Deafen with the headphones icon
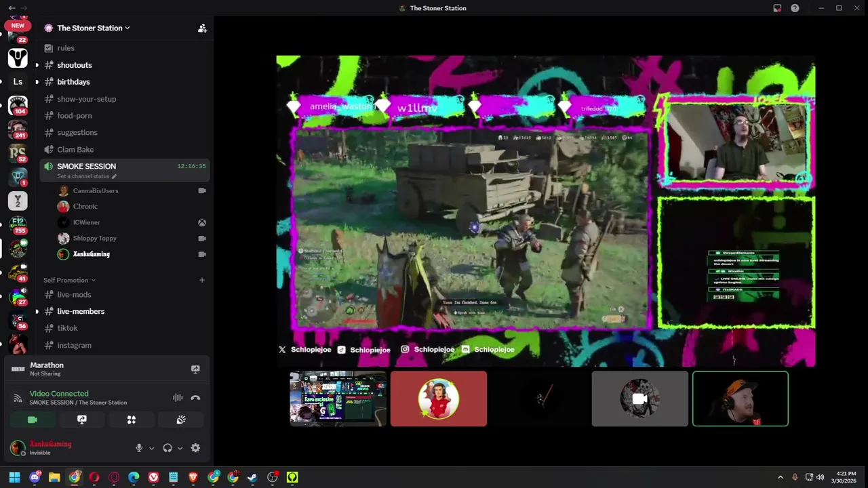This screenshot has width=868, height=488. pyautogui.click(x=167, y=448)
